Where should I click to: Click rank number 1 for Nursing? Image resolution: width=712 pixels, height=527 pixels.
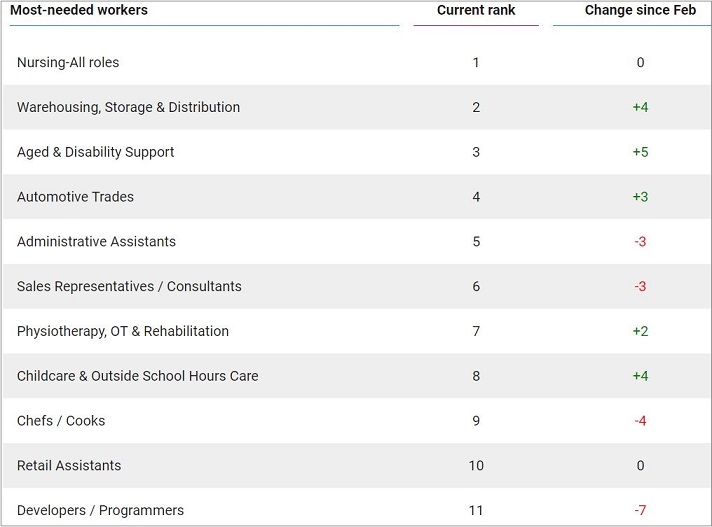click(476, 62)
